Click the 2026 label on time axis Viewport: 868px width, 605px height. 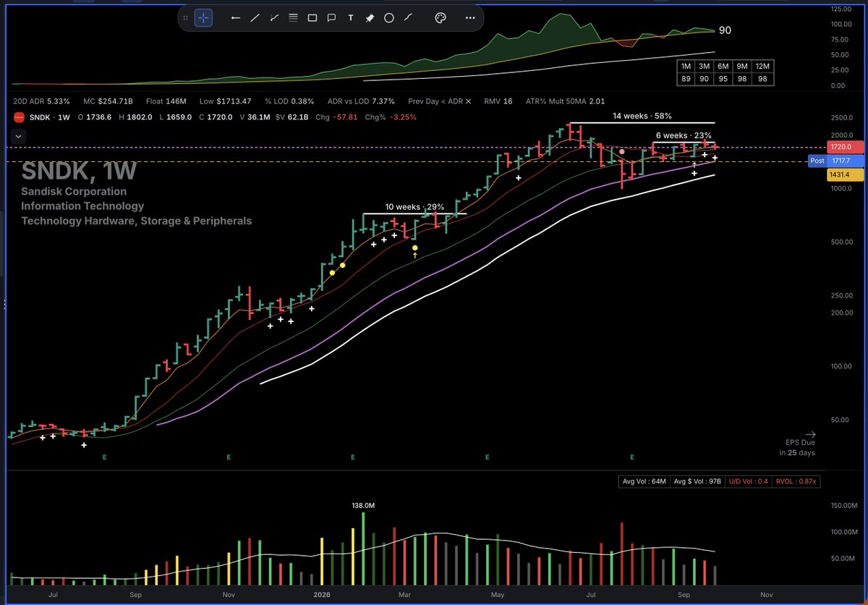click(x=322, y=593)
